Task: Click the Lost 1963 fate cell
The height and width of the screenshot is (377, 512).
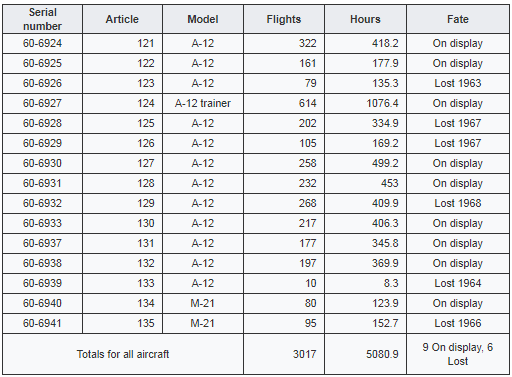Action: click(458, 83)
